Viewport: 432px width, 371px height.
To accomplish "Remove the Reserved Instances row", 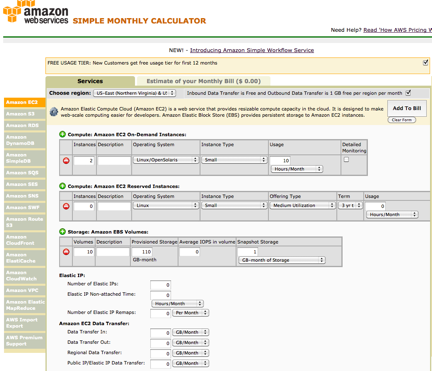I will 66,206.
